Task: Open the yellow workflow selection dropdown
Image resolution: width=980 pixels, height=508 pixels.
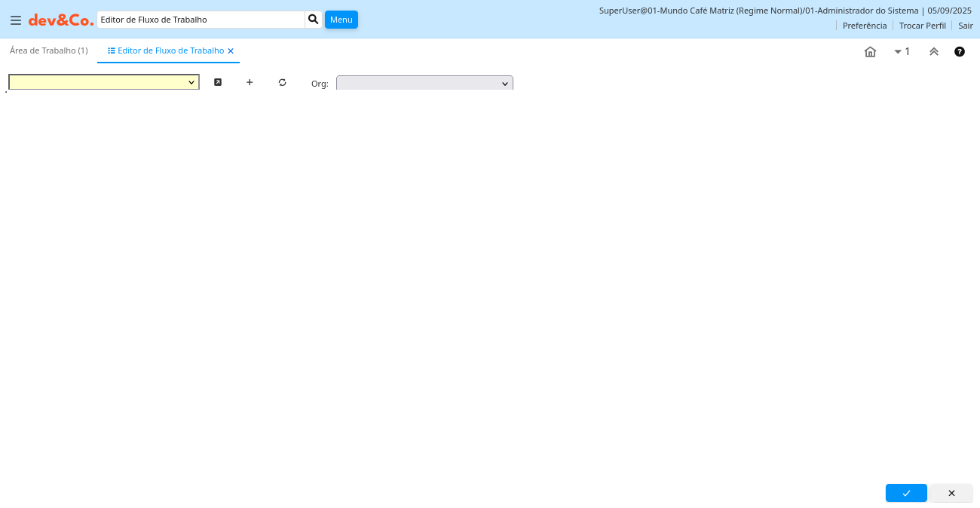Action: tap(104, 82)
